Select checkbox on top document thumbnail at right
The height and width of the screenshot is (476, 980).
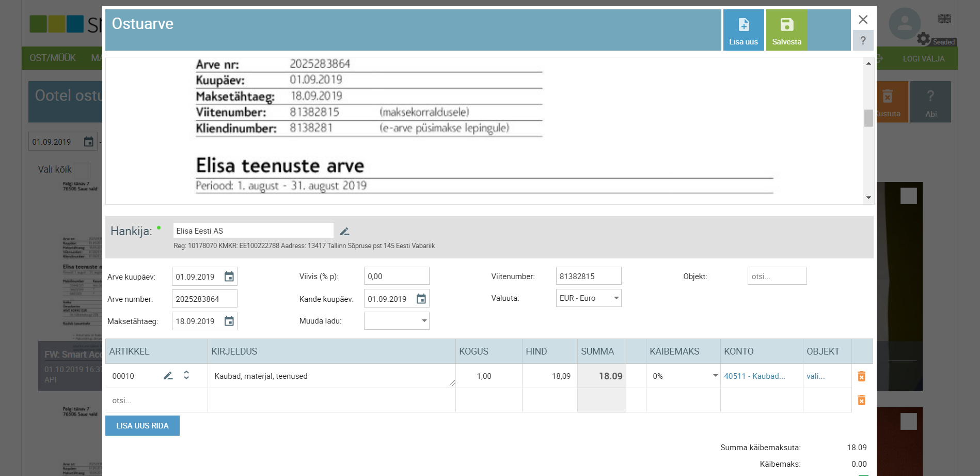pyautogui.click(x=909, y=195)
